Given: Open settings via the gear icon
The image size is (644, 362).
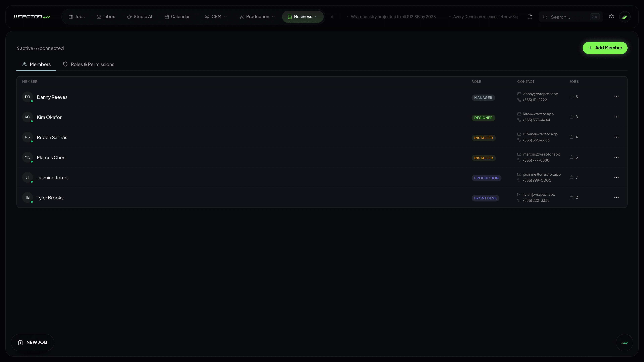Looking at the screenshot, I should click(611, 16).
